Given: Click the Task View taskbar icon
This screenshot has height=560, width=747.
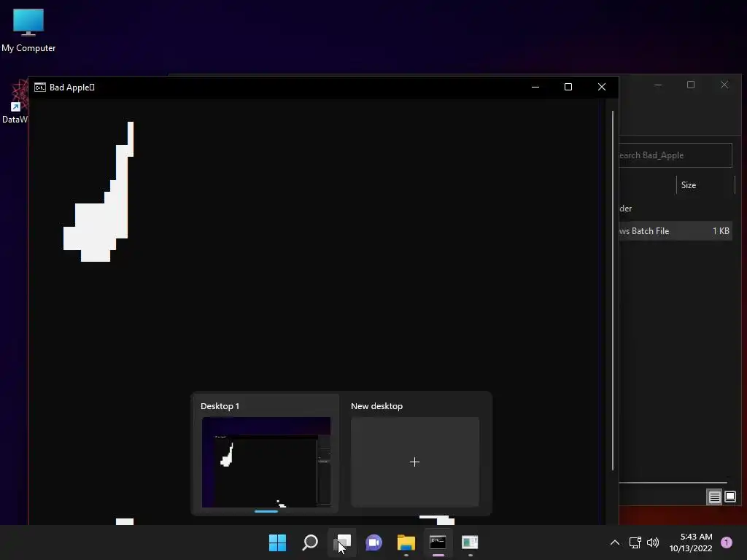Looking at the screenshot, I should 342,542.
